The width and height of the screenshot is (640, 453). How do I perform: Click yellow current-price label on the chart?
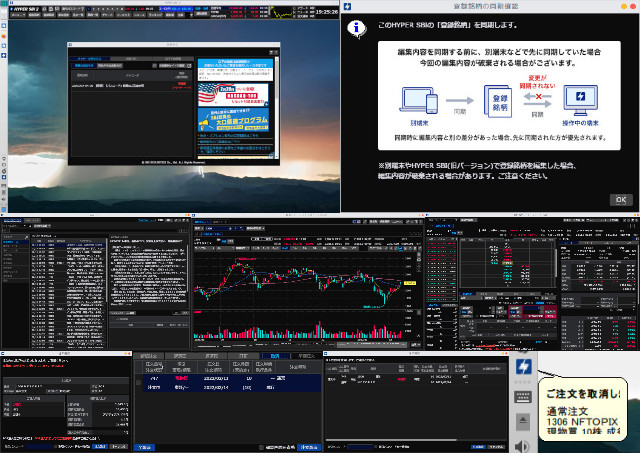point(410,283)
